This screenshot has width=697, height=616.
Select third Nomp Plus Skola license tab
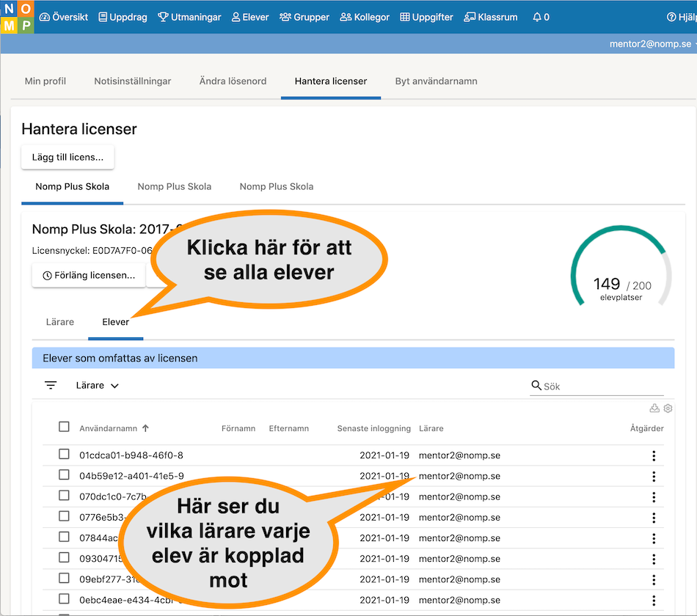coord(277,187)
